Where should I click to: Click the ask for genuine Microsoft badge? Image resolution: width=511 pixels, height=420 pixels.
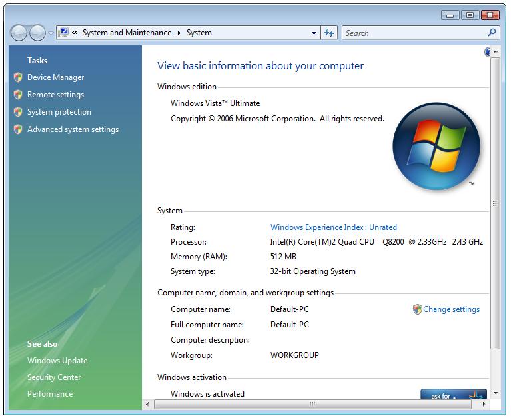point(453,394)
